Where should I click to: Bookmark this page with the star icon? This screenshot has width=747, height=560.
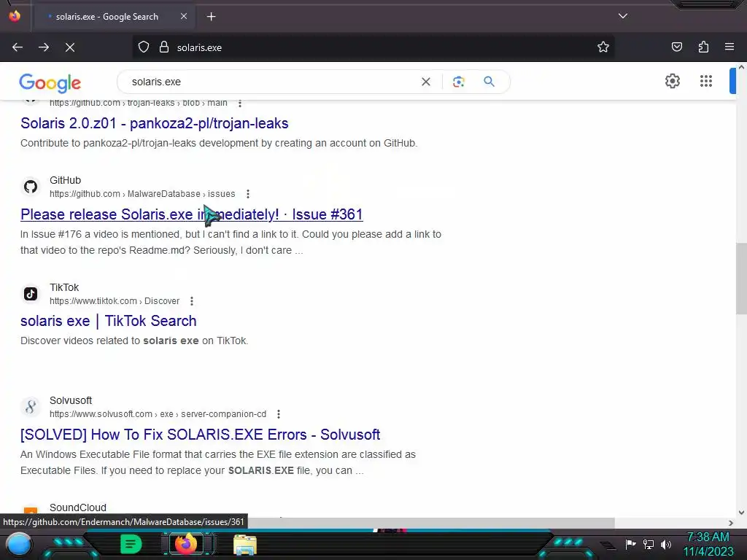click(x=603, y=47)
